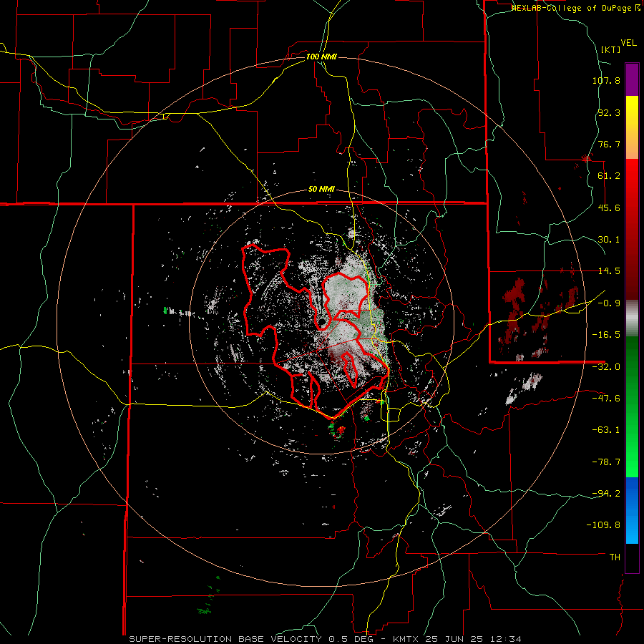Viewport: 644px width, 644px height.
Task: Click the NEXLAB-College of DuPage label
Action: pyautogui.click(x=575, y=8)
